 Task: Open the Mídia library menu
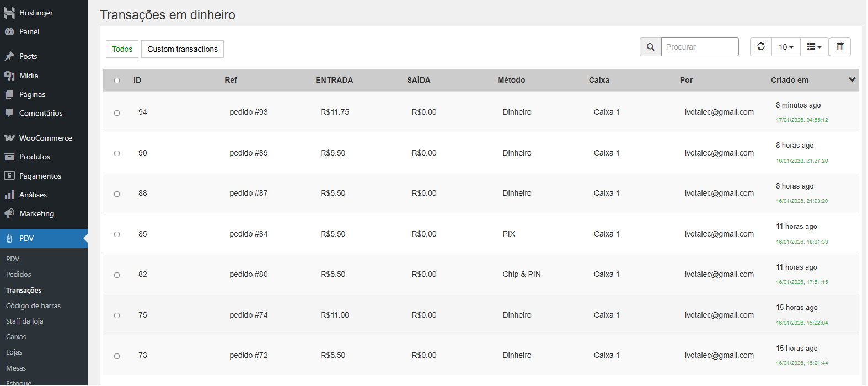[x=29, y=76]
